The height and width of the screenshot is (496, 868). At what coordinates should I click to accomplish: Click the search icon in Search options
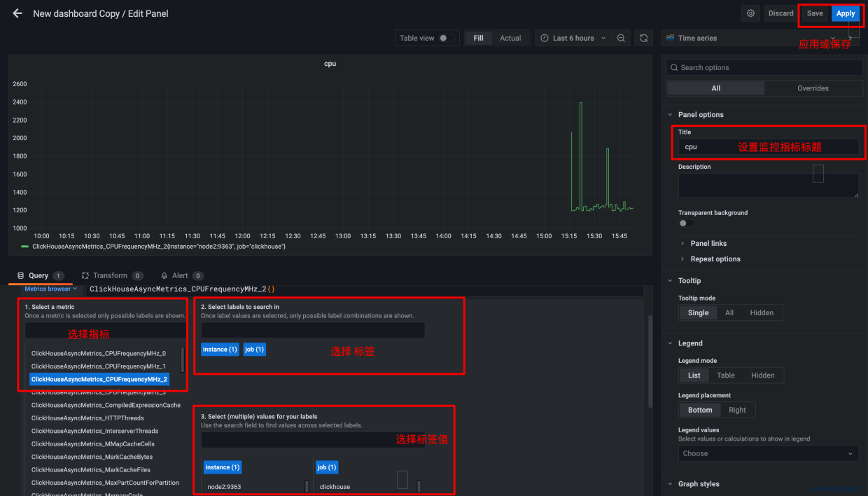[x=674, y=67]
